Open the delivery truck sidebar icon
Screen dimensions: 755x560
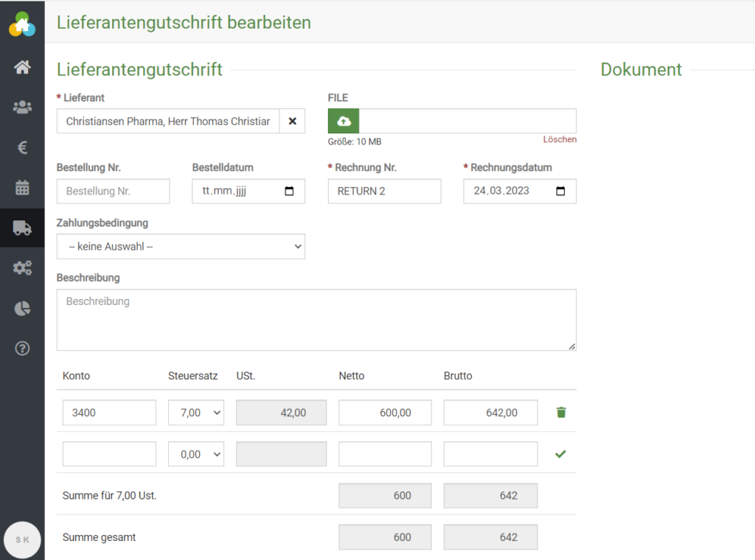pyautogui.click(x=22, y=228)
